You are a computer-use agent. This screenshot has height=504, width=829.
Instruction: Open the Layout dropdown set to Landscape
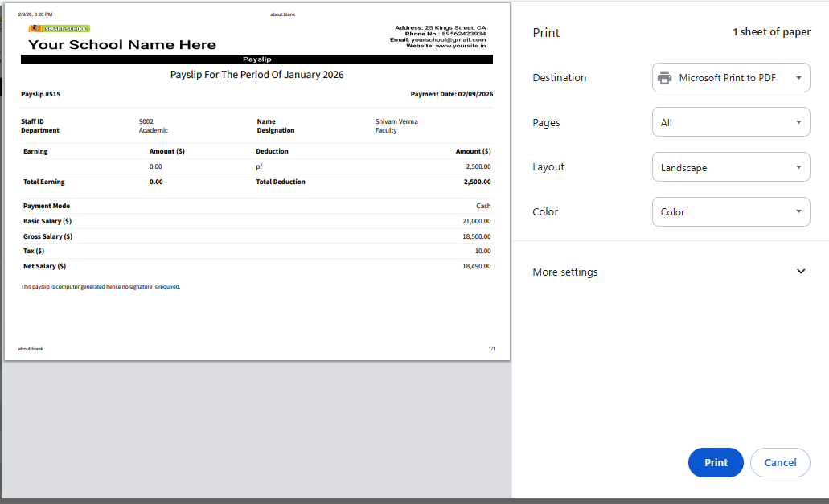(x=729, y=166)
